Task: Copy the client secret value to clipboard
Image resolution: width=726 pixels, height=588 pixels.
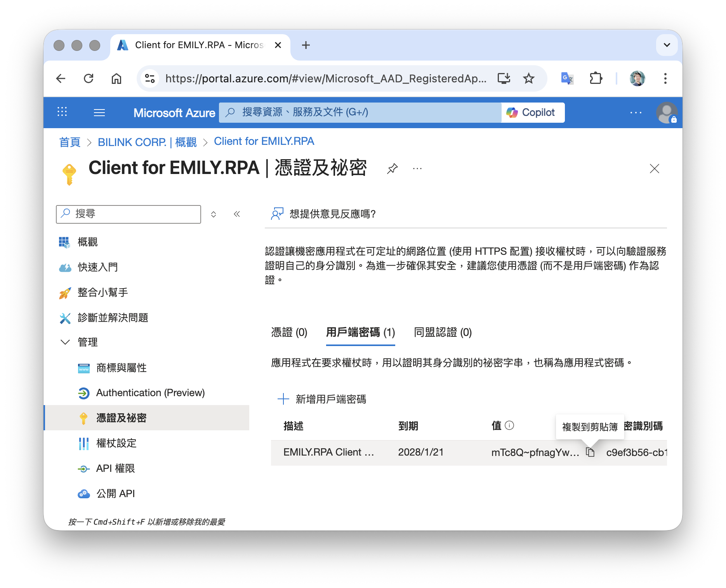Action: 590,452
